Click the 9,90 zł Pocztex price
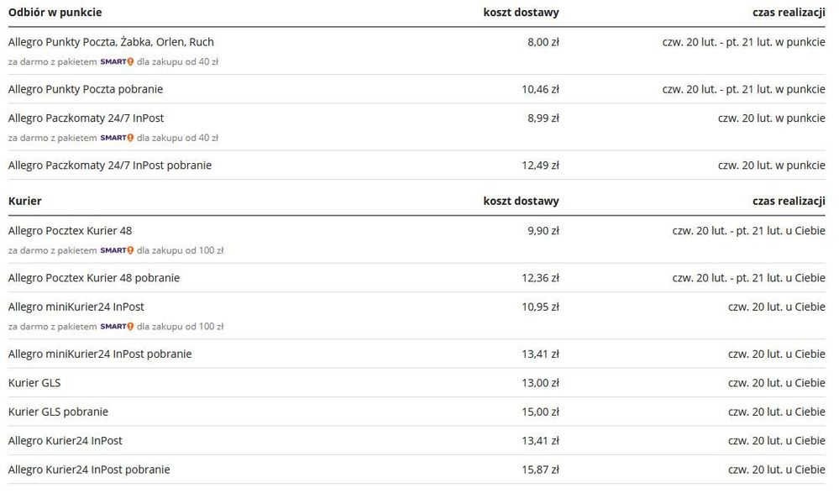Screen dimensions: 839x504 click(x=543, y=231)
